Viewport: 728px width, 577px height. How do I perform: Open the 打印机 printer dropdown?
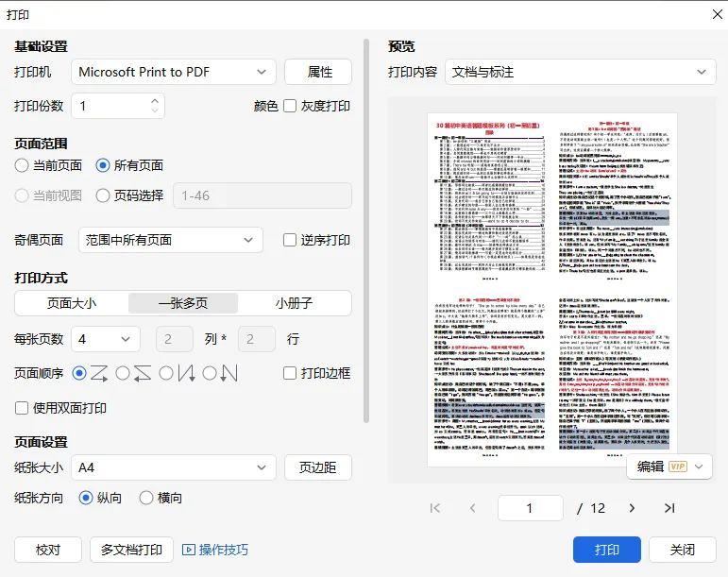[x=174, y=72]
